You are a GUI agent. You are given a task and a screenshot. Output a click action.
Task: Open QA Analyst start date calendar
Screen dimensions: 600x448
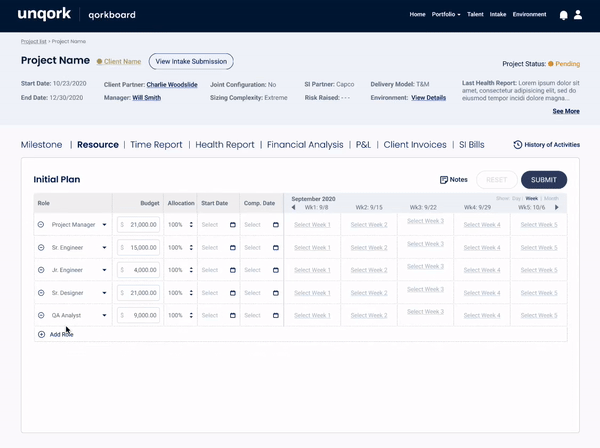pos(233,315)
